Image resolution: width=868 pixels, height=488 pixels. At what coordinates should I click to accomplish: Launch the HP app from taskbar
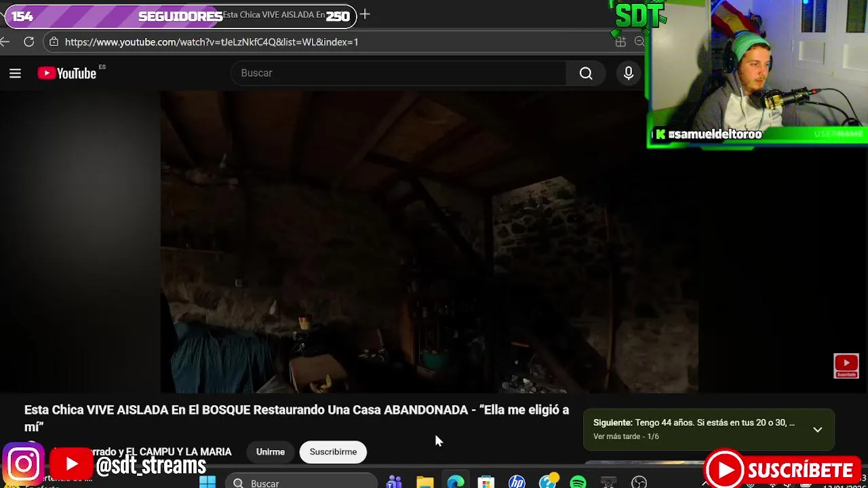[x=517, y=483]
